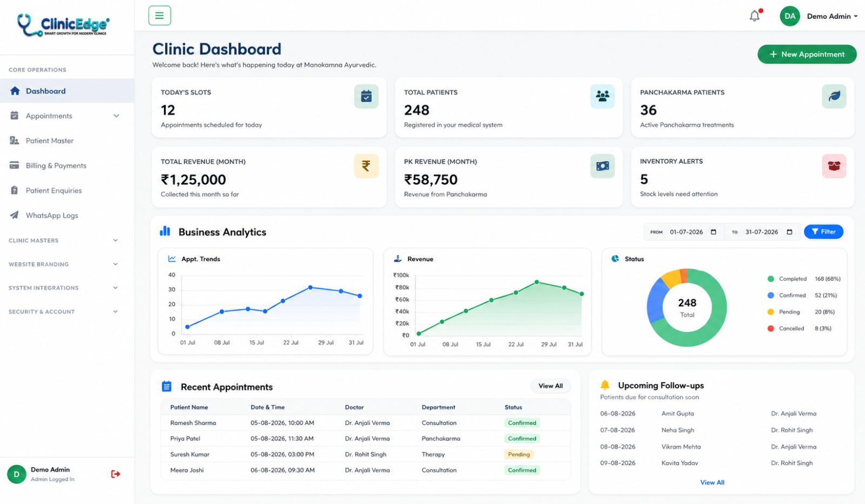
Task: Click the Panchakarma Patients leaf icon
Action: (x=834, y=96)
